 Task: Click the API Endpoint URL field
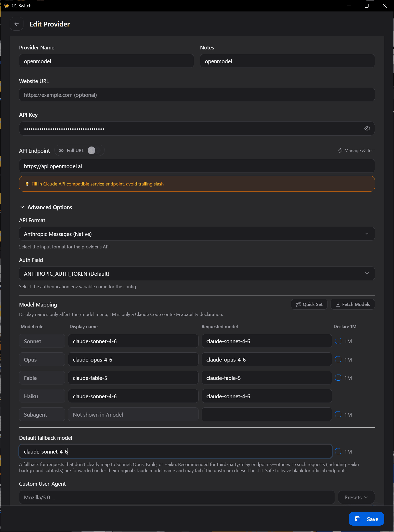(197, 166)
